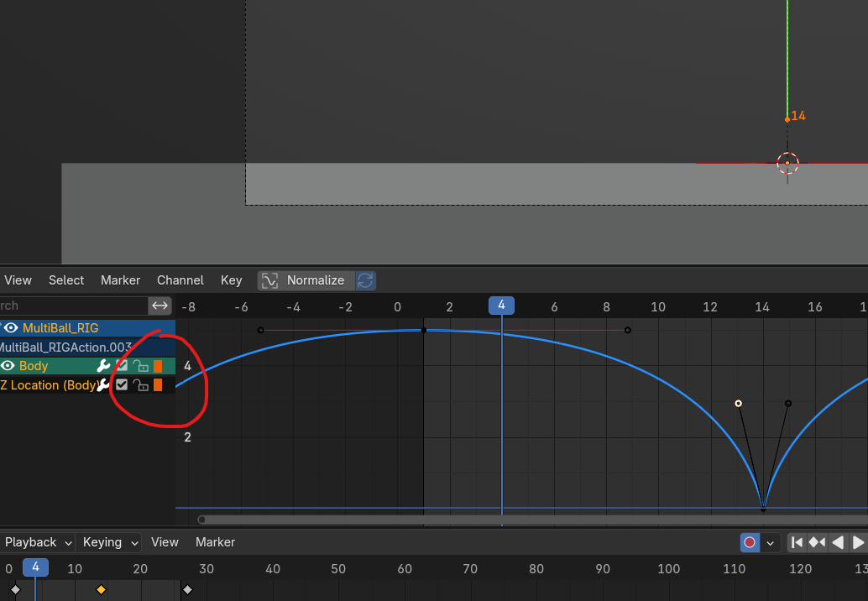This screenshot has width=868, height=601.
Task: Jump to the start frame
Action: coord(797,542)
